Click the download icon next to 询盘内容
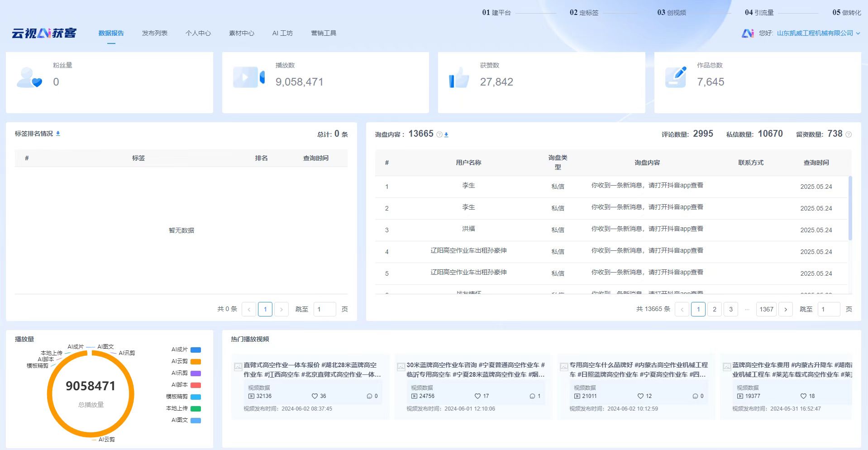This screenshot has height=450, width=868. (446, 134)
